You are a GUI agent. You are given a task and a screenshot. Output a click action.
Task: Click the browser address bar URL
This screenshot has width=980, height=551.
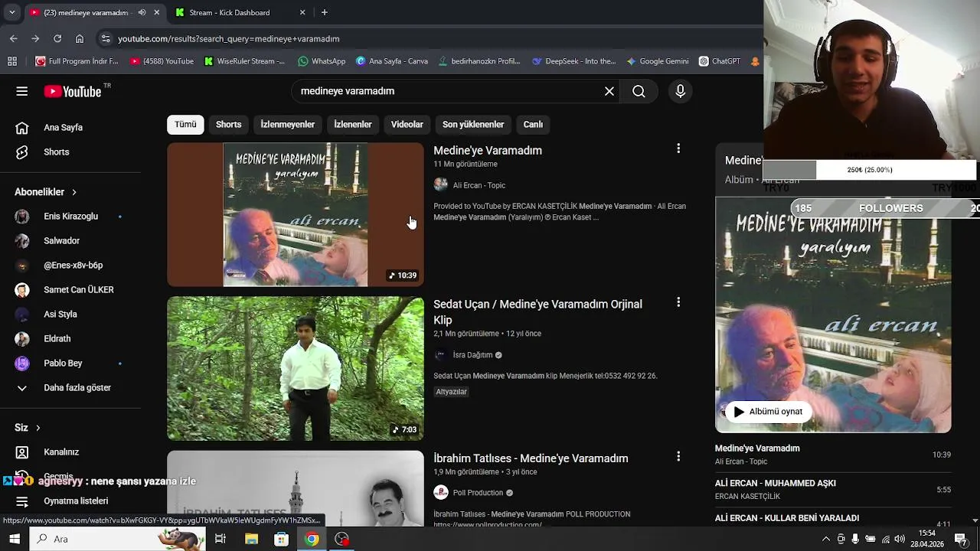pos(229,38)
